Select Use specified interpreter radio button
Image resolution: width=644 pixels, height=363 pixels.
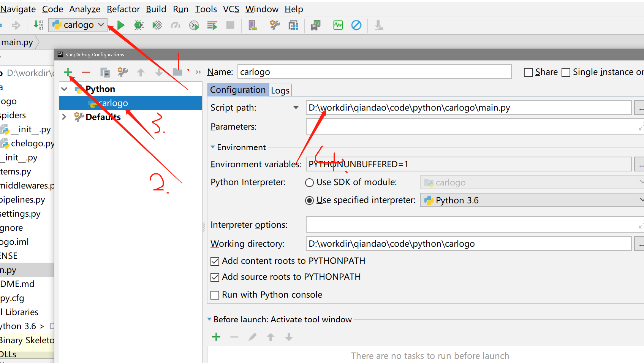(x=310, y=201)
